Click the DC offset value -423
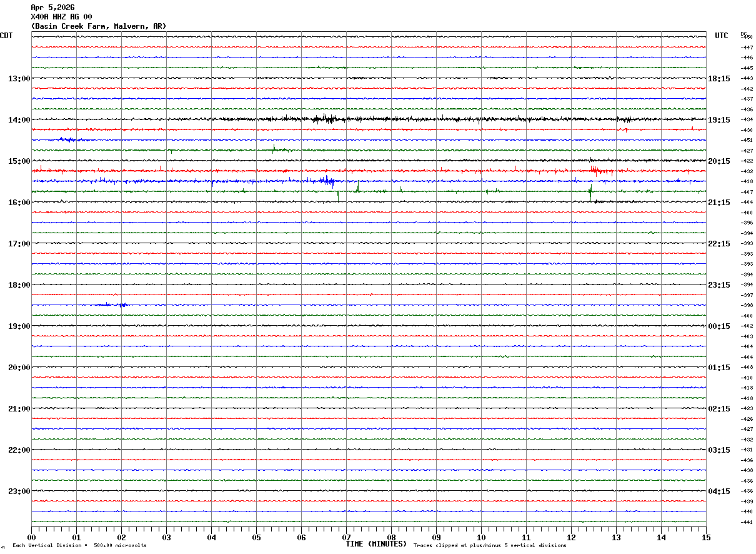The height and width of the screenshot is (554, 756). [747, 408]
